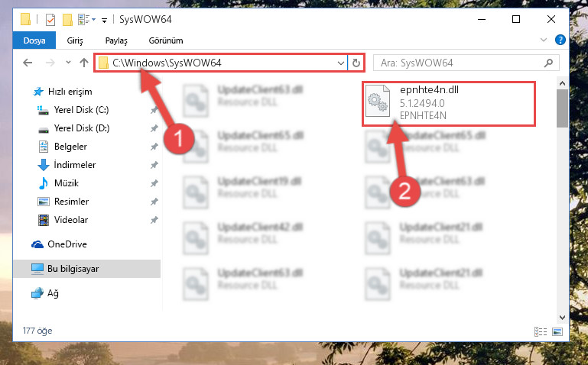Open the Dosya menu tab
Screen dimensions: 588x365
pyautogui.click(x=34, y=40)
